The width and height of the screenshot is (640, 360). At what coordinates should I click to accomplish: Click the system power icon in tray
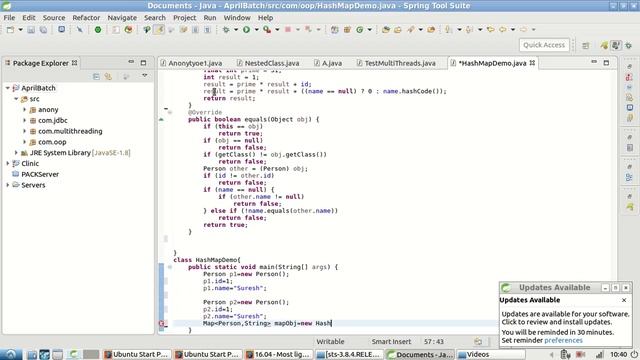(x=634, y=354)
